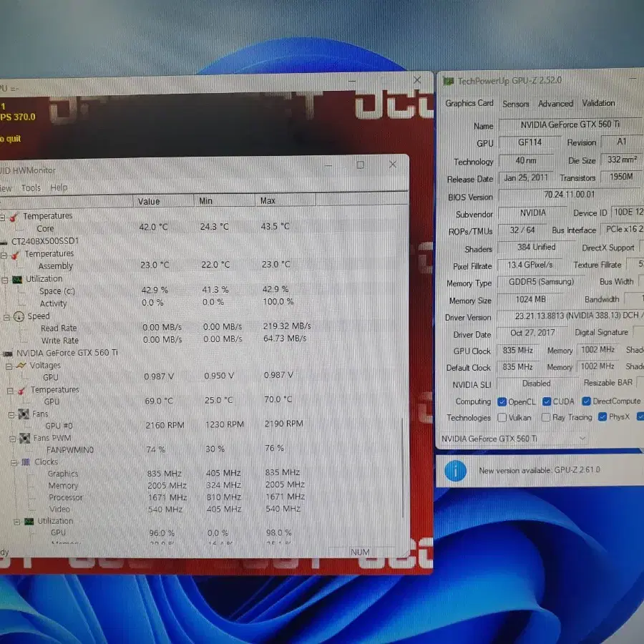Image resolution: width=644 pixels, height=644 pixels.
Task: Click the fan icon beside Fans PWM
Action: tap(24, 438)
